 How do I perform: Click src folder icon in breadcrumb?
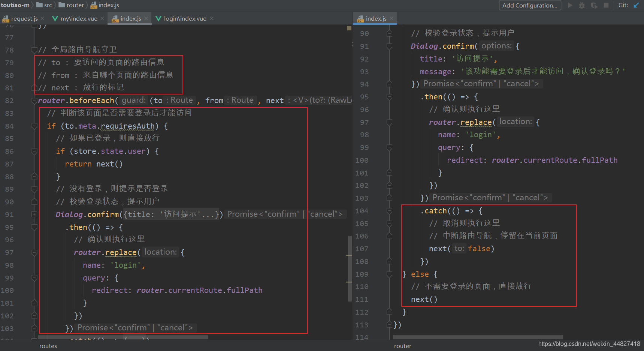pyautogui.click(x=39, y=5)
